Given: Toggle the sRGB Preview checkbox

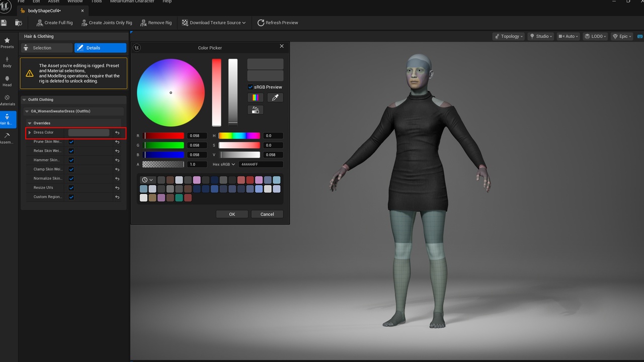Looking at the screenshot, I should [251, 87].
